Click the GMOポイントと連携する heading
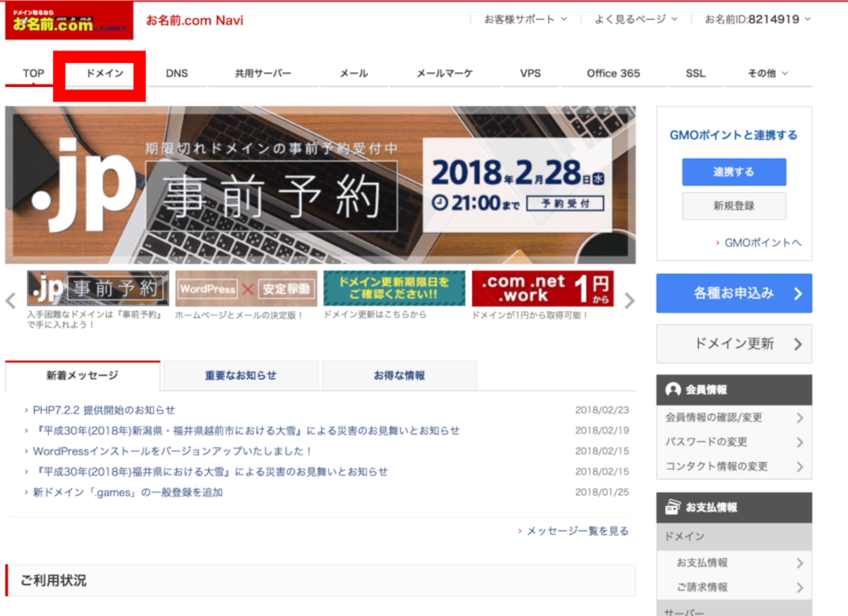Viewport: 848px width, 616px height. 734,135
